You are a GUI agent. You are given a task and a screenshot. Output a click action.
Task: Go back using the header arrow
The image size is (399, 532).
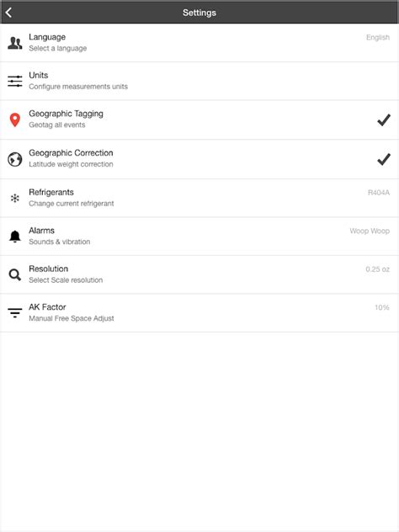pos(8,13)
